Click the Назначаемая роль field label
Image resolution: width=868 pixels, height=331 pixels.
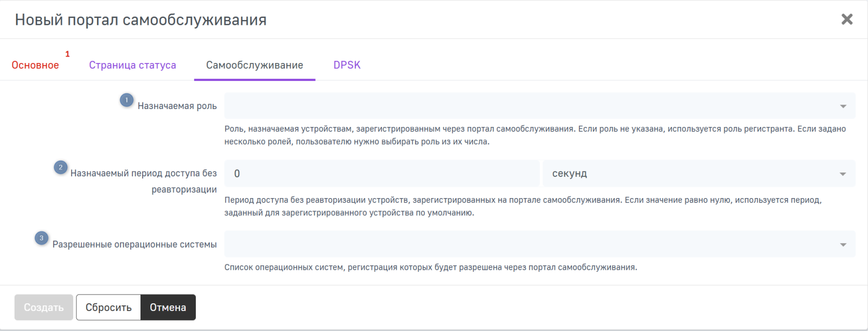click(177, 106)
